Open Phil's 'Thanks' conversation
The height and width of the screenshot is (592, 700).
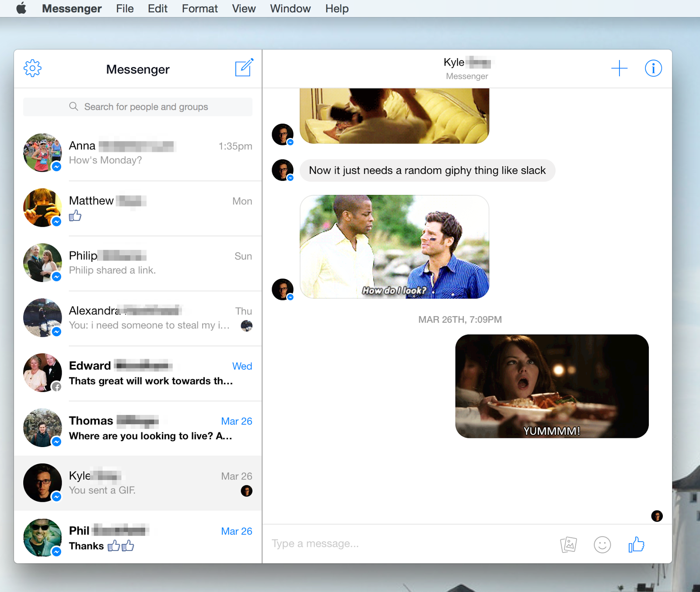point(138,538)
